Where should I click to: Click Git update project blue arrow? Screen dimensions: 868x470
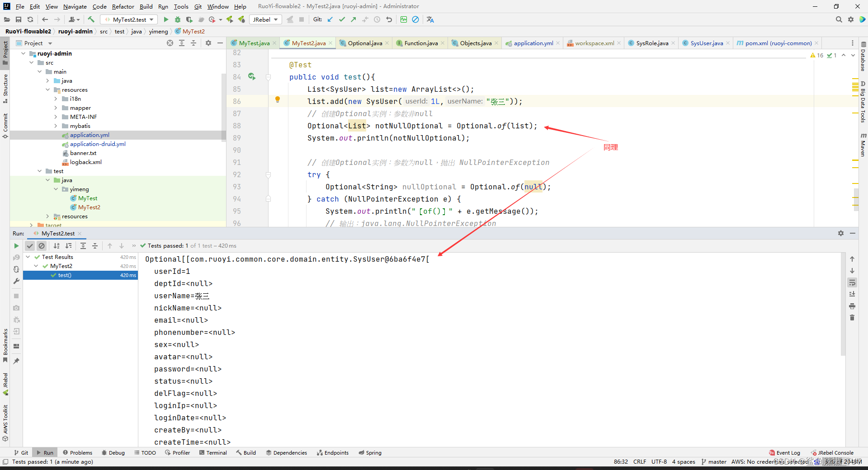click(x=330, y=19)
